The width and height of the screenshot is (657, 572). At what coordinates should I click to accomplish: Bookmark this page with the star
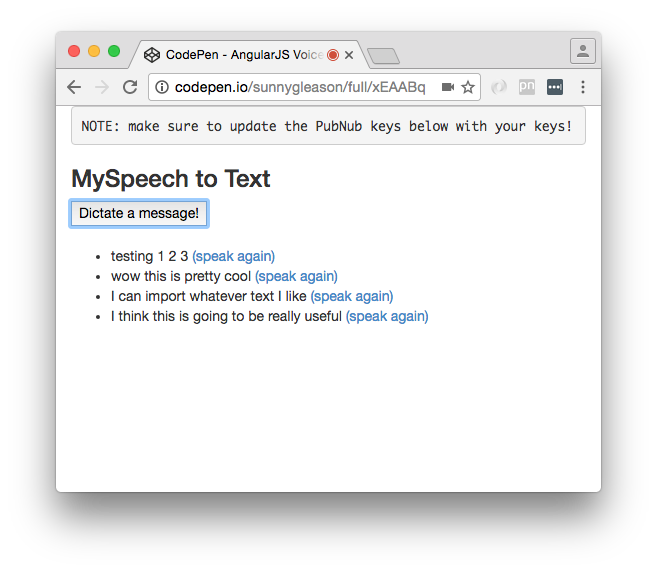(x=467, y=87)
